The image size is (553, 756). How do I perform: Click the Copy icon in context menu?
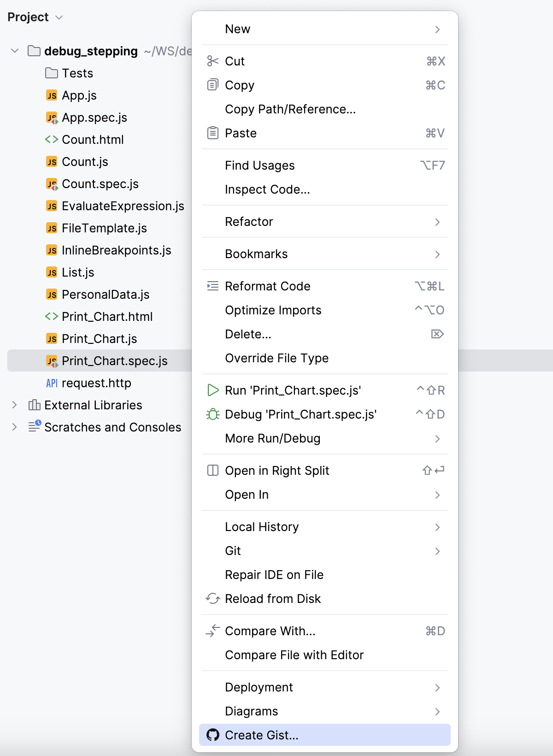pos(212,85)
